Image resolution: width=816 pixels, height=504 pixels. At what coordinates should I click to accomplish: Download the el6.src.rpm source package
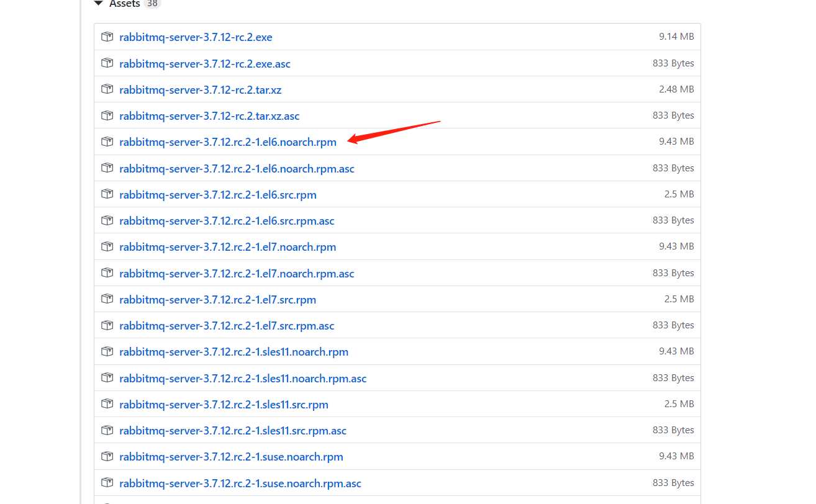pos(218,195)
